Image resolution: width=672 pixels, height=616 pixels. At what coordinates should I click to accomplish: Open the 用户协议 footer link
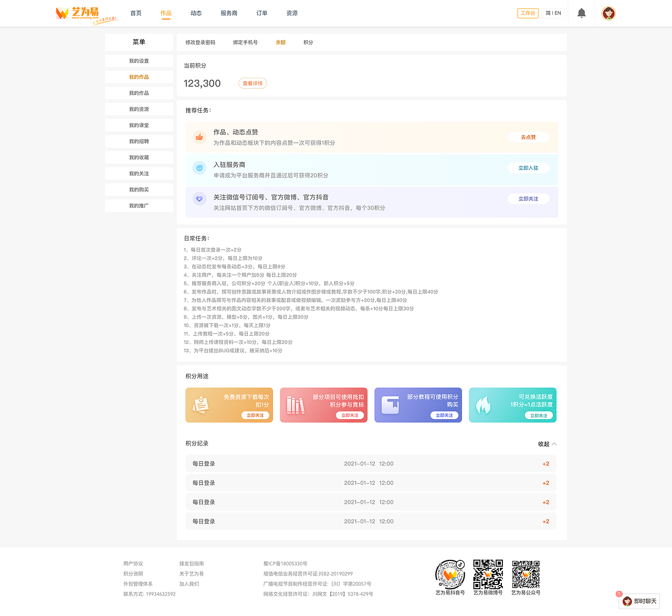133,564
